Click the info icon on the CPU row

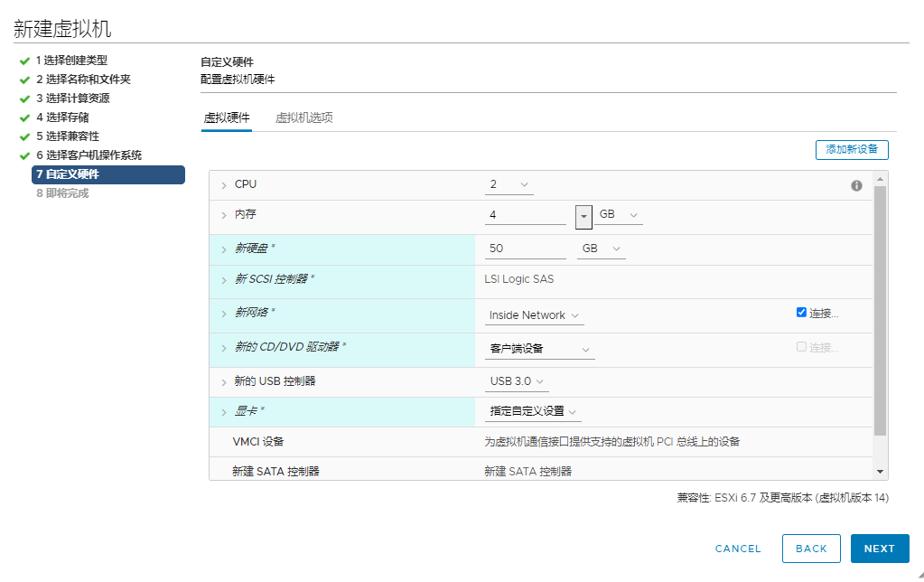coord(854,183)
